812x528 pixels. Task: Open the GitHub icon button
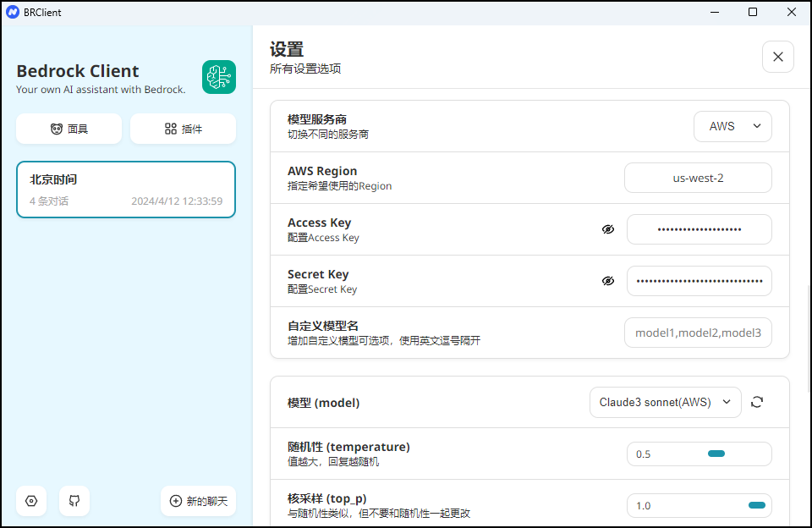click(74, 501)
